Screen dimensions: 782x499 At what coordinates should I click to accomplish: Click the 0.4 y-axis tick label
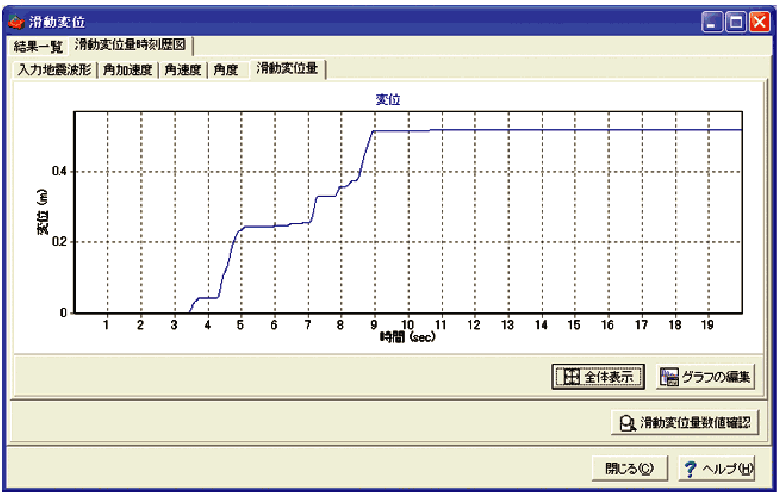click(59, 171)
